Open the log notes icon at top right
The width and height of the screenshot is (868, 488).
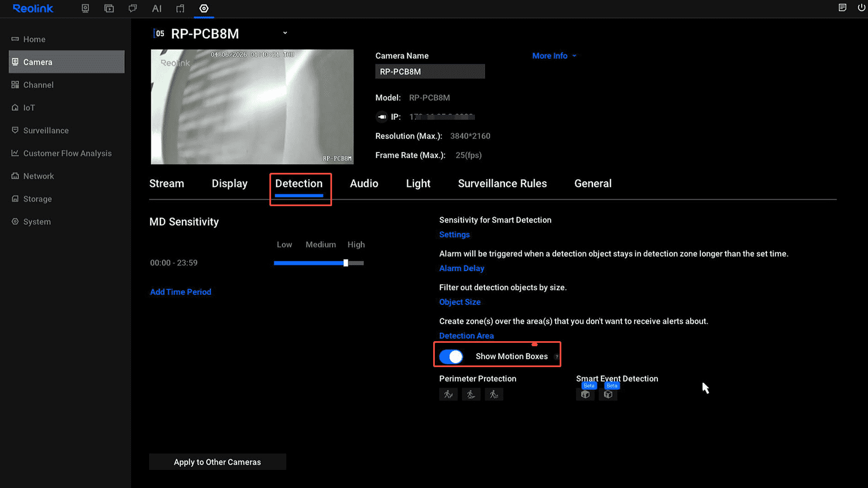(842, 7)
